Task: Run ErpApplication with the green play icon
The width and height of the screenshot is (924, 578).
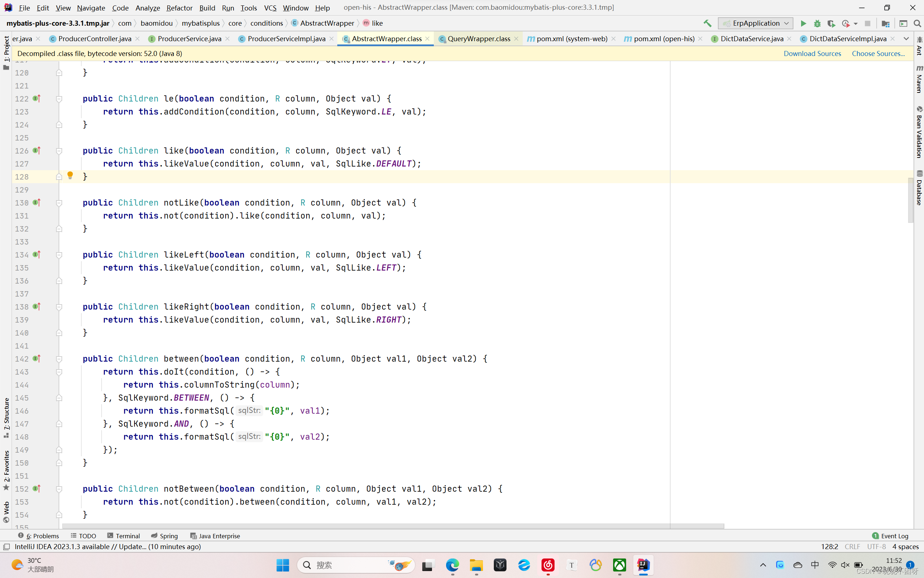Action: coord(803,23)
